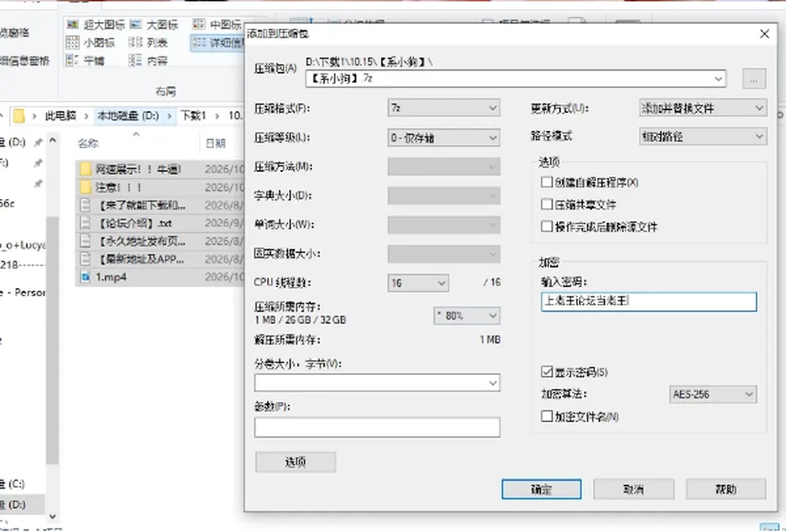786x532 pixels.
Task: Open the 压缩等级 dropdown
Action: click(444, 138)
